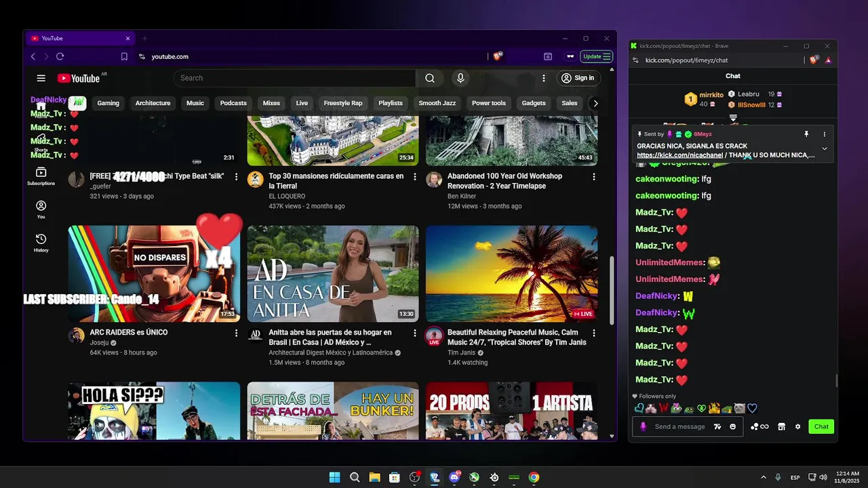Open Windows Start menu

point(335,477)
